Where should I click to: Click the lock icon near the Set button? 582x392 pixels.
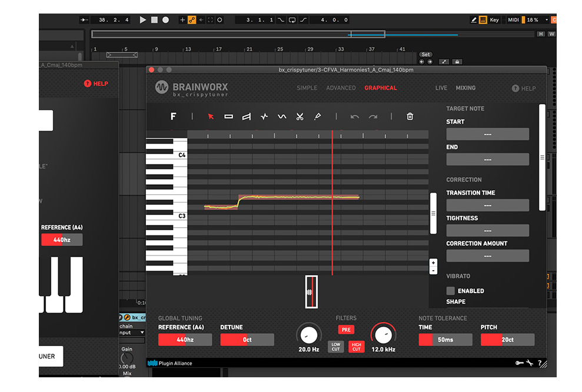[x=457, y=62]
